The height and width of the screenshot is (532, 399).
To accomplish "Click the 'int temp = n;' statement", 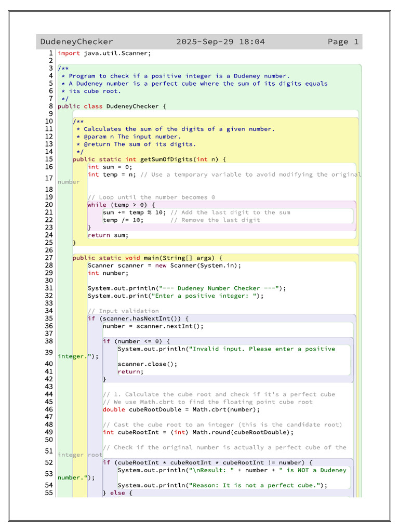I will pyautogui.click(x=112, y=175).
